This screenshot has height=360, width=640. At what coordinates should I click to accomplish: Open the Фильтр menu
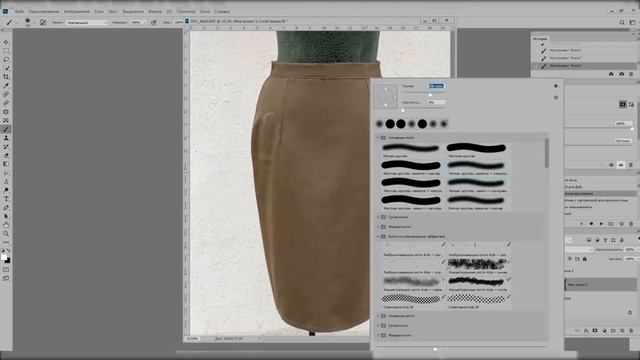(155, 11)
